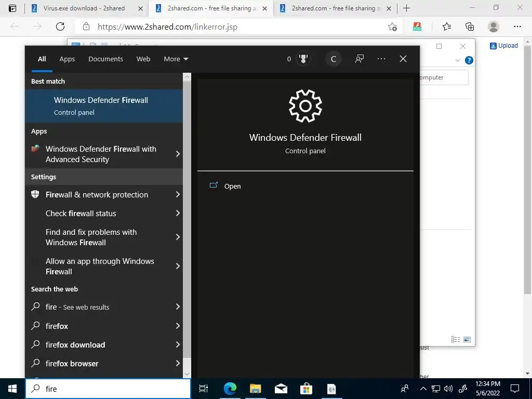The image size is (532, 399).
Task: Open search panel options ellipsis
Action: pos(381,59)
